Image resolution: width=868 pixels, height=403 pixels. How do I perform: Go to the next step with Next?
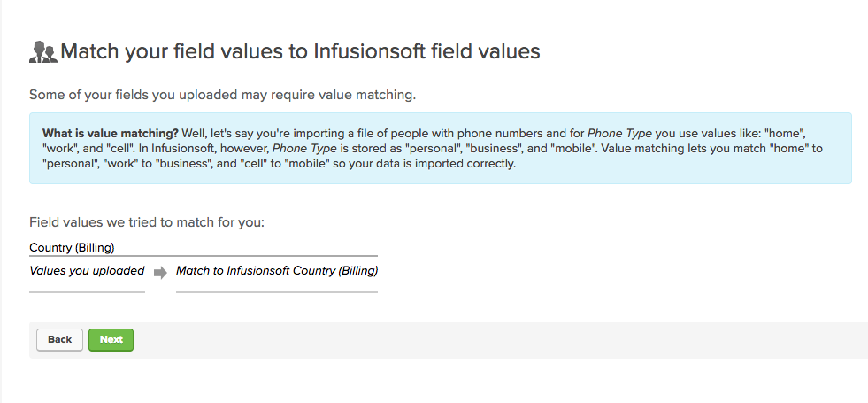coord(111,340)
